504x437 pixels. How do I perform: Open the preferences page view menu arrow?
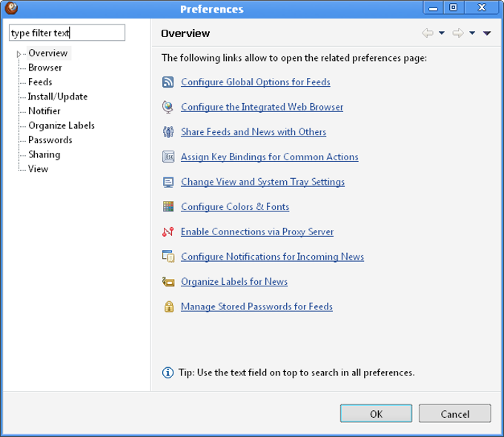coord(487,33)
